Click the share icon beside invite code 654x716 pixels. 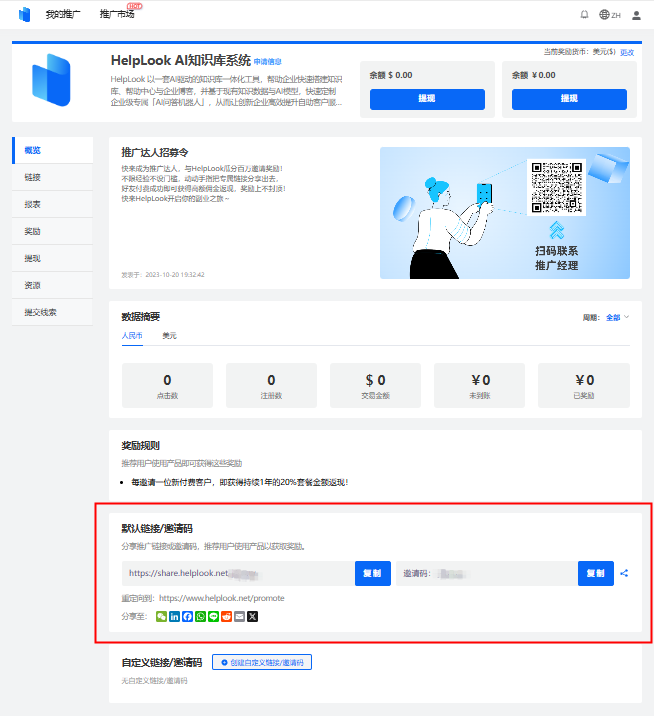click(x=624, y=573)
